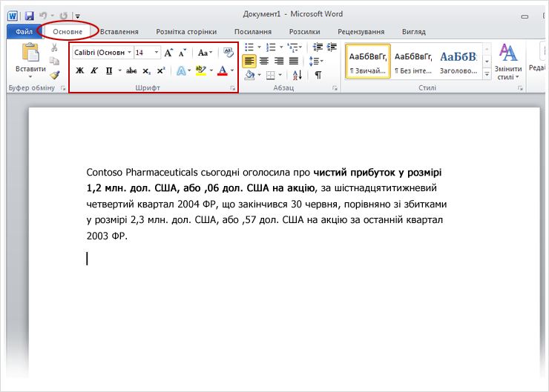The width and height of the screenshot is (549, 392).
Task: Click the Grow Font icon
Action: pos(168,53)
